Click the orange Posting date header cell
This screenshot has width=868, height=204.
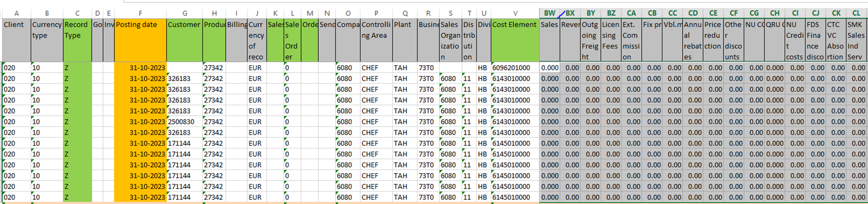click(140, 41)
